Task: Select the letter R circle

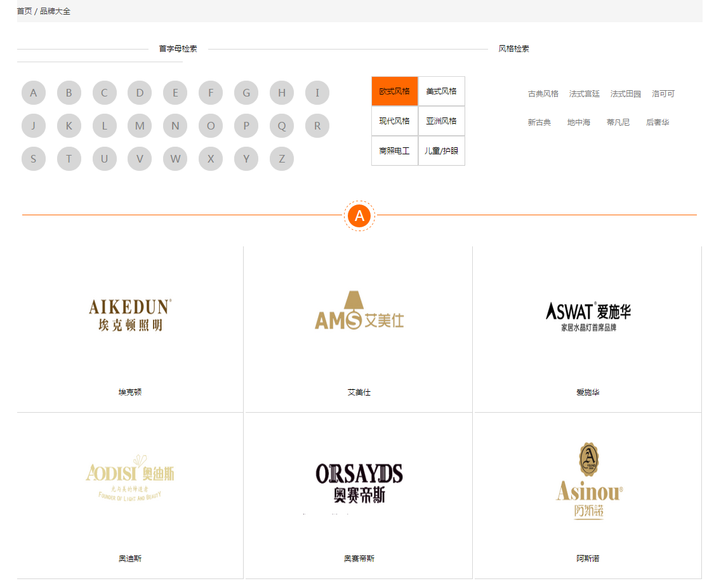Action: point(317,126)
